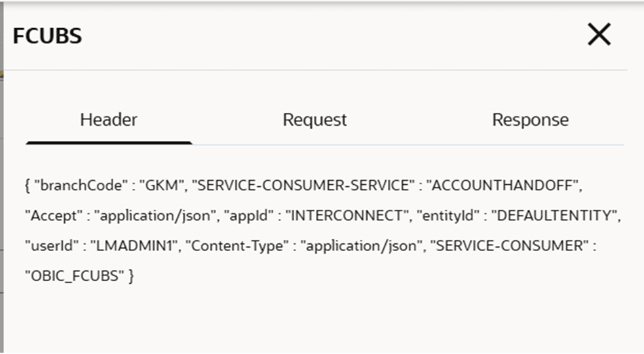Click the FCUBS dialog title
The width and height of the screenshot is (644, 354).
click(x=47, y=36)
